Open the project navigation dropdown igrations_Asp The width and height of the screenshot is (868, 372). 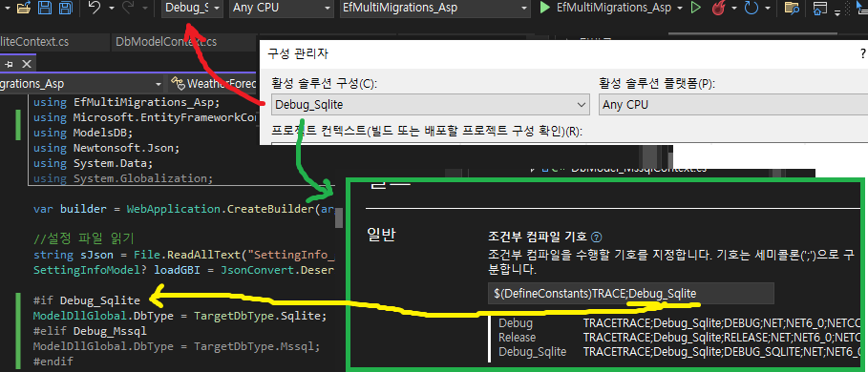tap(82, 84)
